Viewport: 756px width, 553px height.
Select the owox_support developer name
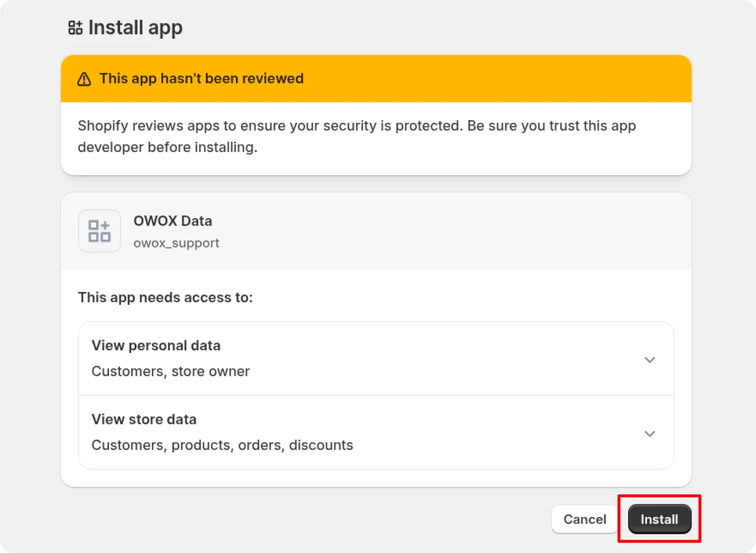click(176, 243)
